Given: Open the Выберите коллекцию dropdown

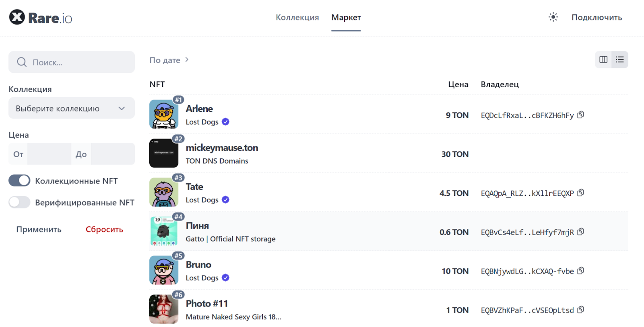Looking at the screenshot, I should pos(71,108).
